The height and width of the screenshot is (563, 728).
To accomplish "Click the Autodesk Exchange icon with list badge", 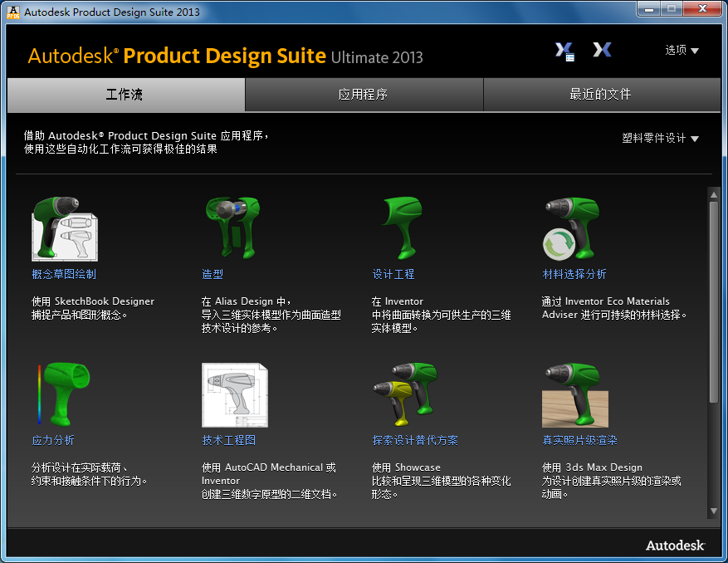I will click(564, 51).
